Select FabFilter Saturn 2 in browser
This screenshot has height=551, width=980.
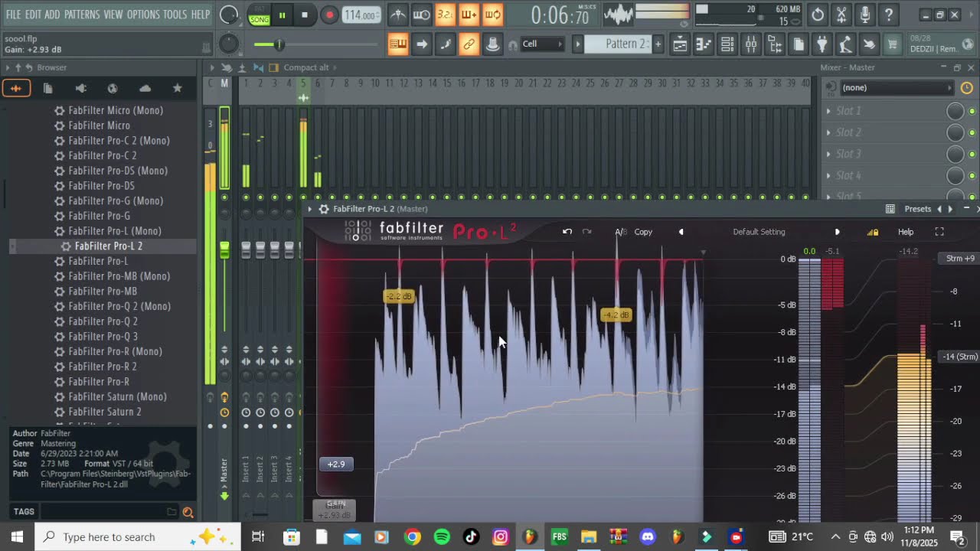(105, 412)
